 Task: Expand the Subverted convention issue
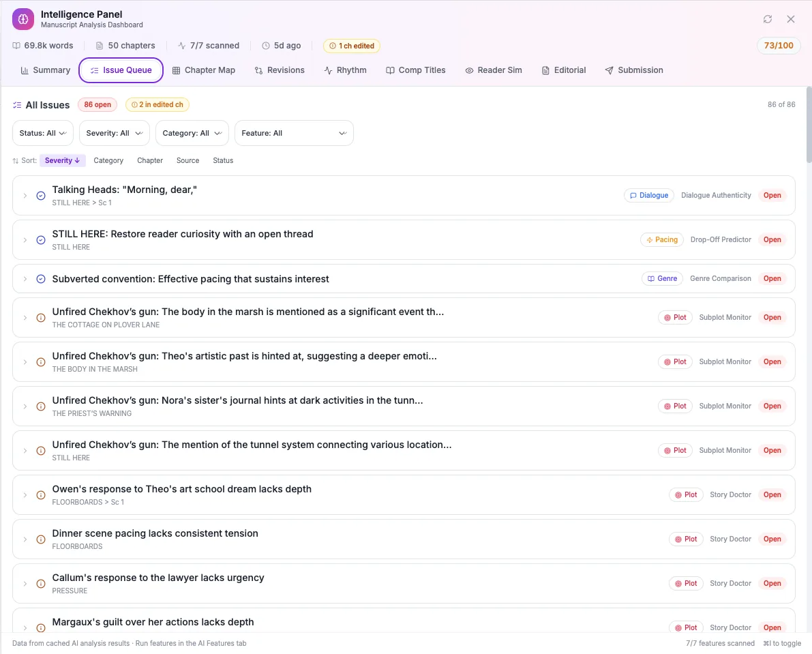pos(25,279)
